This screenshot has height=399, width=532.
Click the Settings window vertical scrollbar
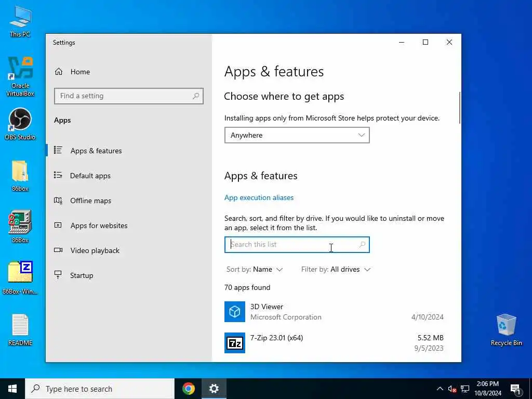tap(459, 108)
